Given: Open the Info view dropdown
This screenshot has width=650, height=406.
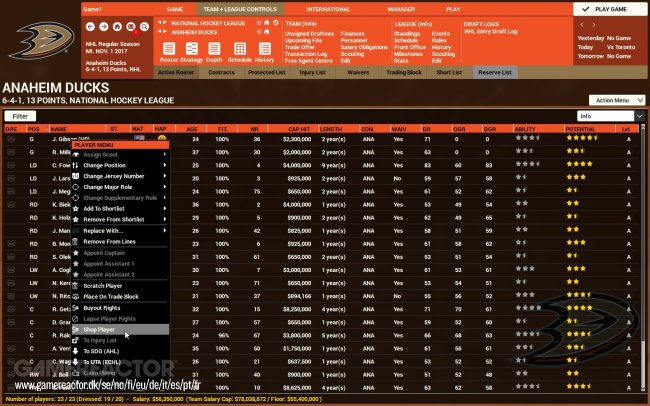Looking at the screenshot, I should click(x=612, y=117).
